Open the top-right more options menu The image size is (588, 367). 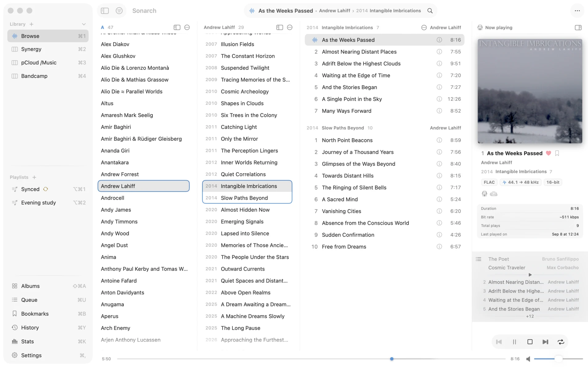[x=577, y=11]
